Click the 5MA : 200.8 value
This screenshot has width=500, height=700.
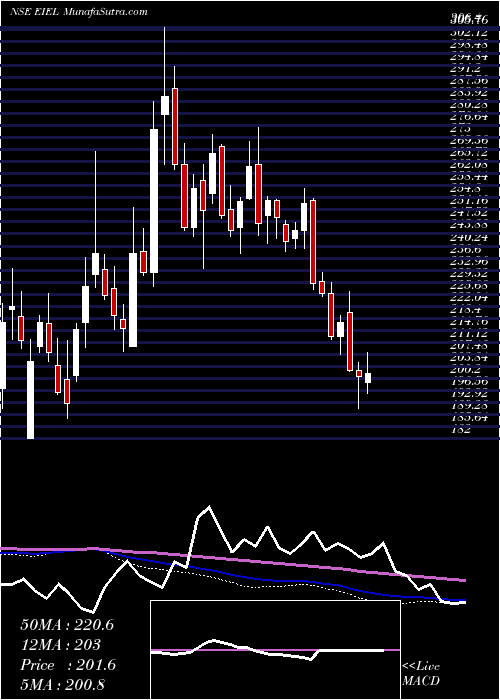(62, 684)
